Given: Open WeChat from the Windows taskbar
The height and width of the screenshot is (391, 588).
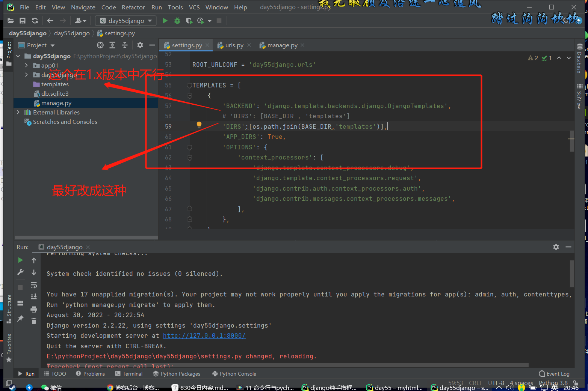Looking at the screenshot, I should click(x=51, y=387).
